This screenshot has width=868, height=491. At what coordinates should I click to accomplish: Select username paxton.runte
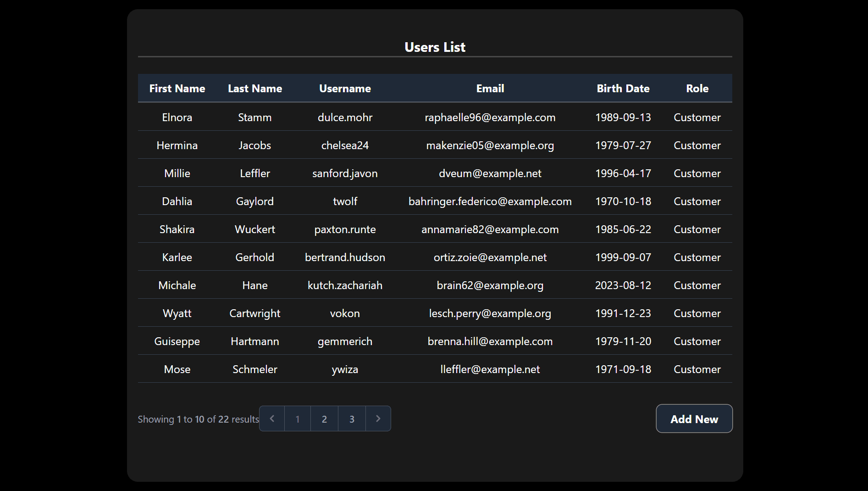[345, 229]
